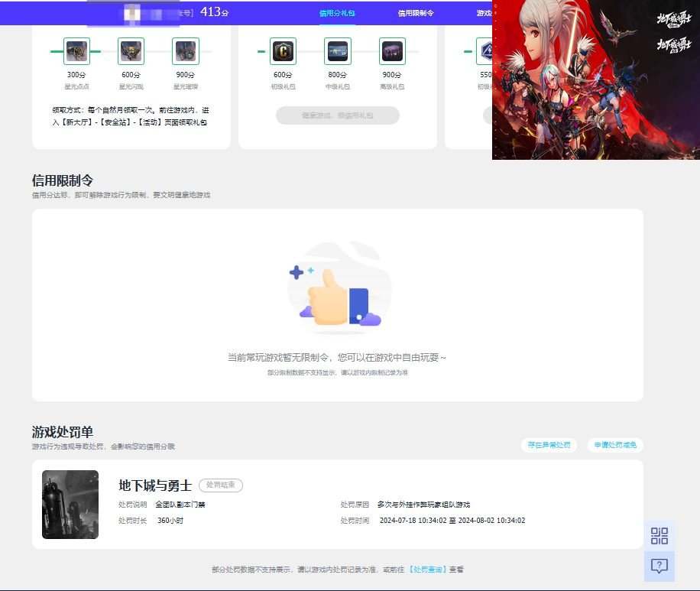700x591 pixels.
Task: Click the 当前常玩游戏暂无限制令 empty-state message
Action: [337, 357]
